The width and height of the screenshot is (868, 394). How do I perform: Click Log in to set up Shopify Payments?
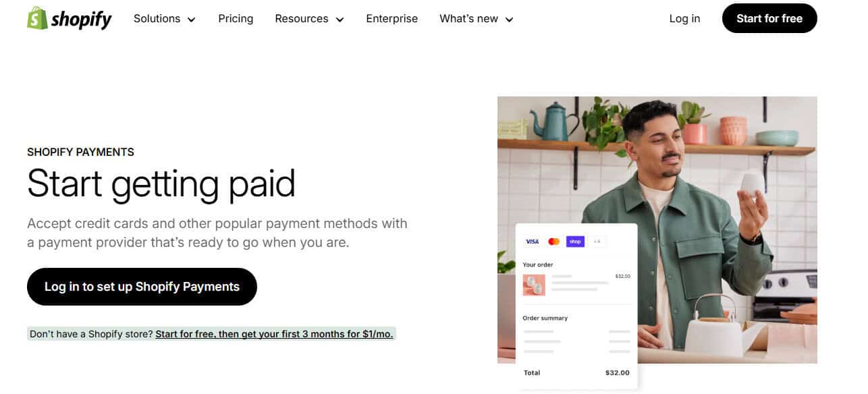click(x=141, y=286)
